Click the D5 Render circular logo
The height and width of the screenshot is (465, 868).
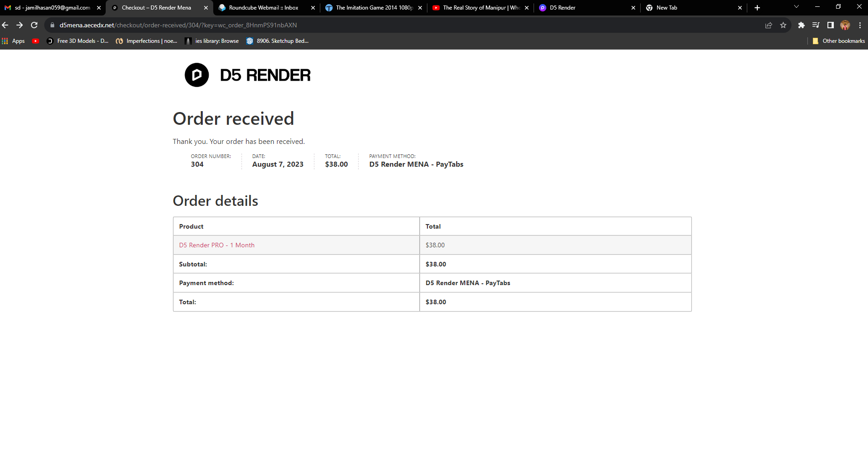point(197,75)
